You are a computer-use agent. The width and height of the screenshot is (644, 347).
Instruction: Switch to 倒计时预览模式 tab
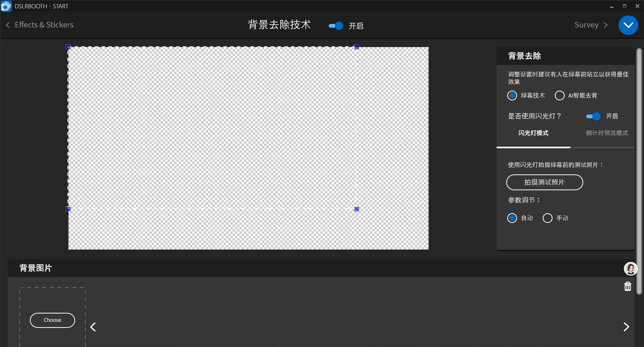(x=607, y=133)
